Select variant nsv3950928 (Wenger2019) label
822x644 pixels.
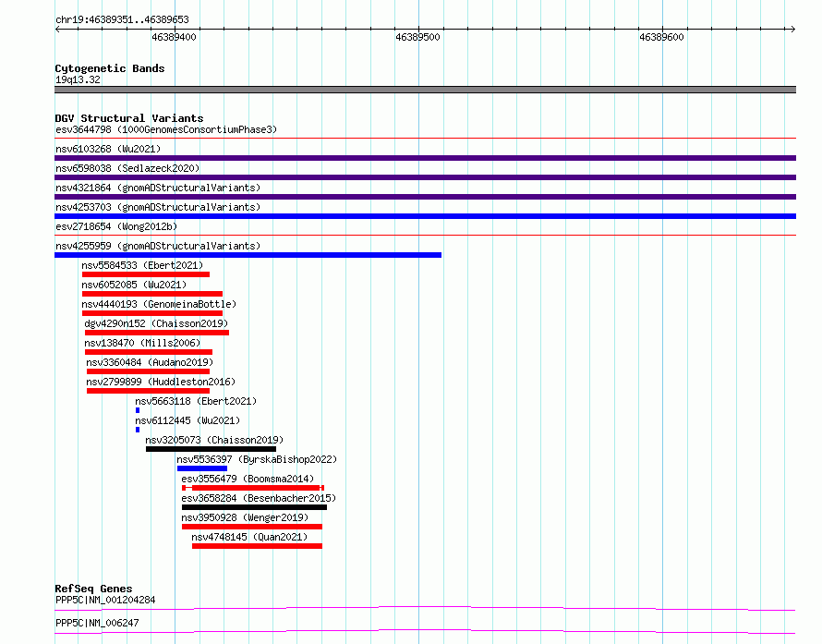point(245,517)
